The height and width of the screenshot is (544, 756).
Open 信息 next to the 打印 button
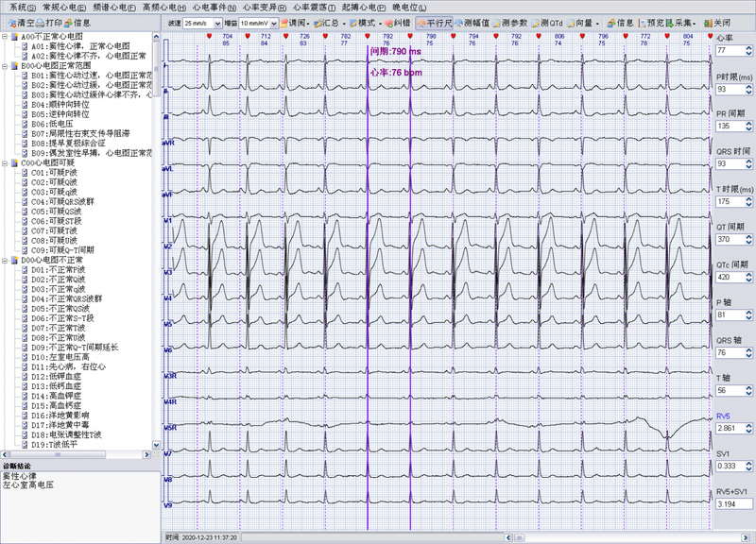click(77, 23)
